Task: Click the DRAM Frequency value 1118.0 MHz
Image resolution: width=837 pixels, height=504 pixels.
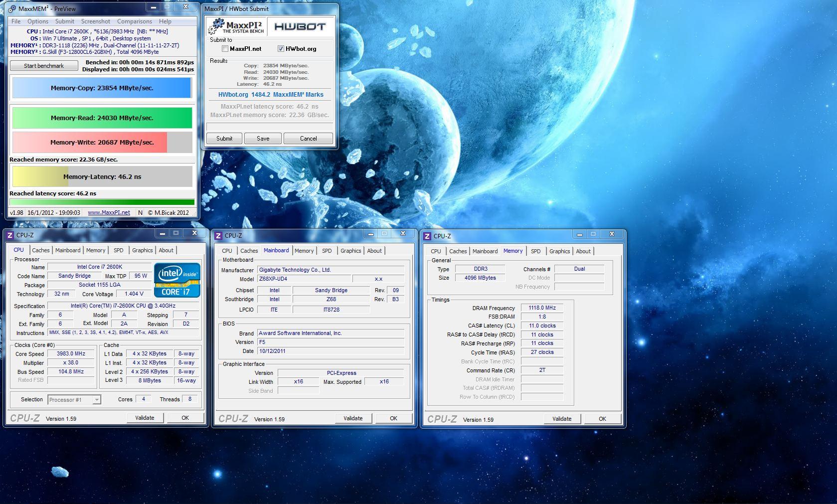Action: coord(542,308)
